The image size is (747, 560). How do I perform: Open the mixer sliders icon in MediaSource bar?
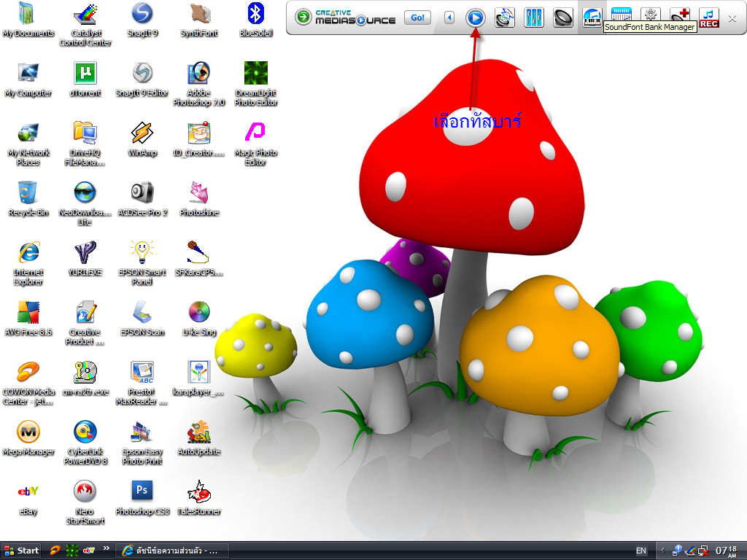pos(533,17)
